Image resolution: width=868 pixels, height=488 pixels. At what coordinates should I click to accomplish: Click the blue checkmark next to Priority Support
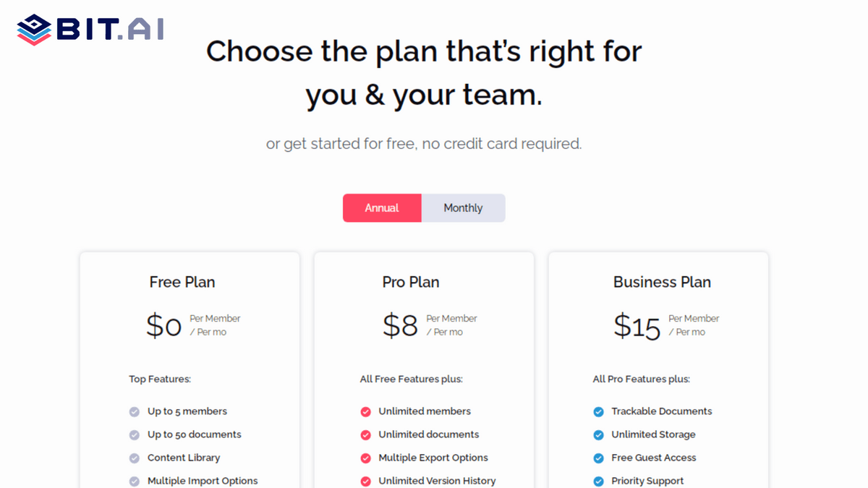click(598, 480)
